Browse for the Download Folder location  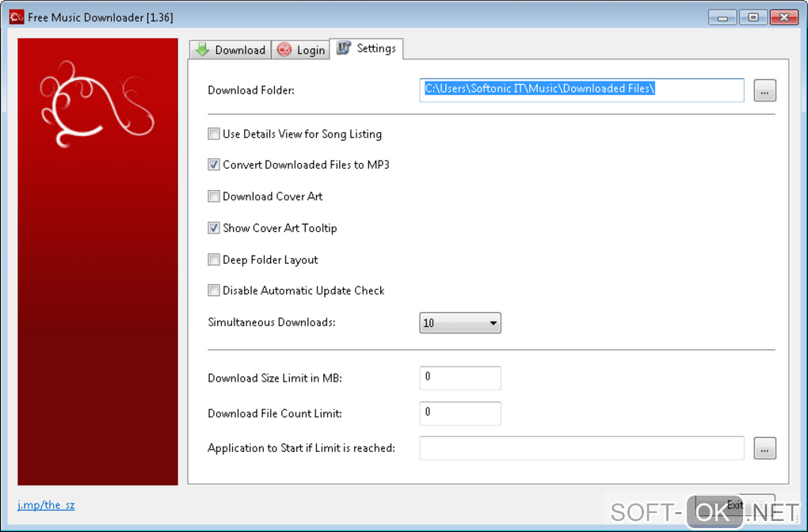(764, 90)
